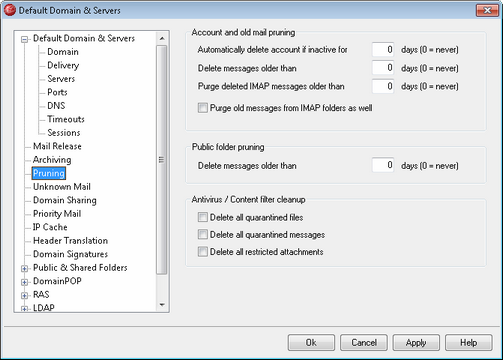Image resolution: width=503 pixels, height=360 pixels.
Task: Select Archiving in the settings tree
Action: 52,160
